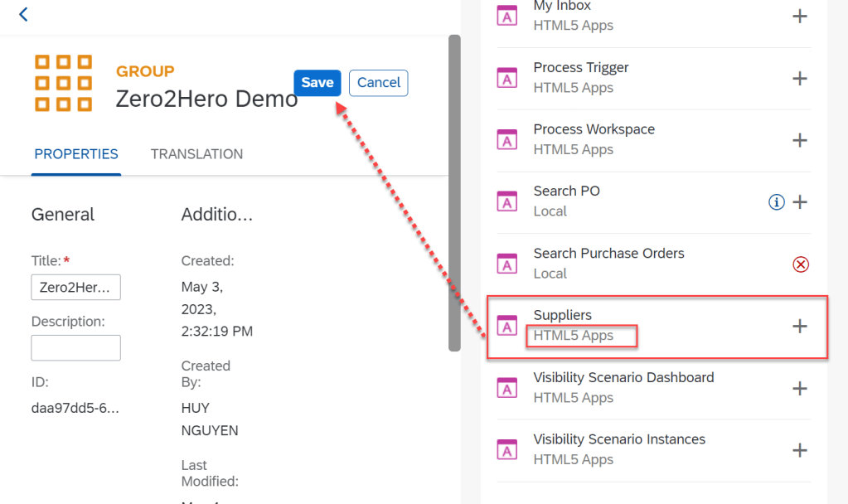Click the orange group grid icon
The height and width of the screenshot is (504, 848).
tap(63, 83)
